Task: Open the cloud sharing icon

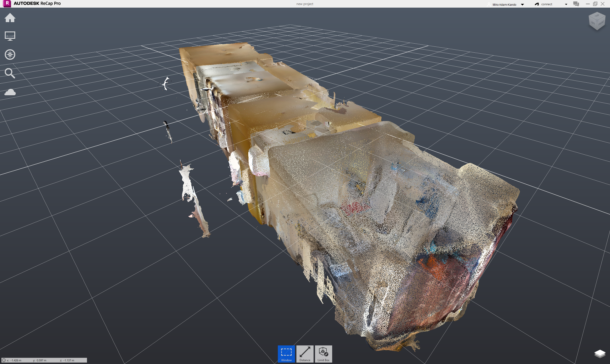Action: [x=10, y=92]
